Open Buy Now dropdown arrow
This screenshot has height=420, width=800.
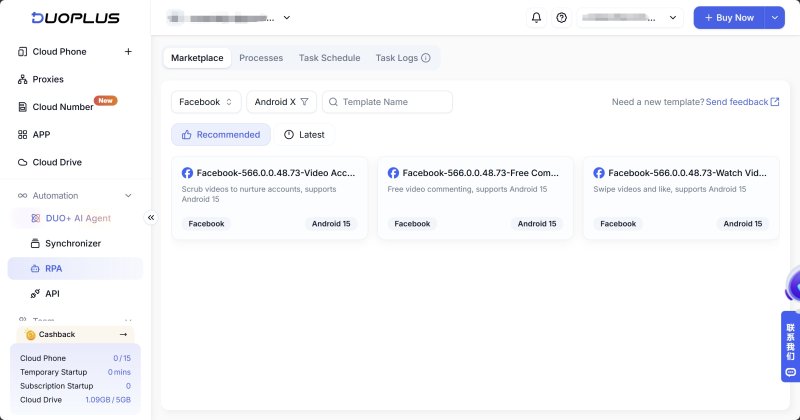point(774,17)
